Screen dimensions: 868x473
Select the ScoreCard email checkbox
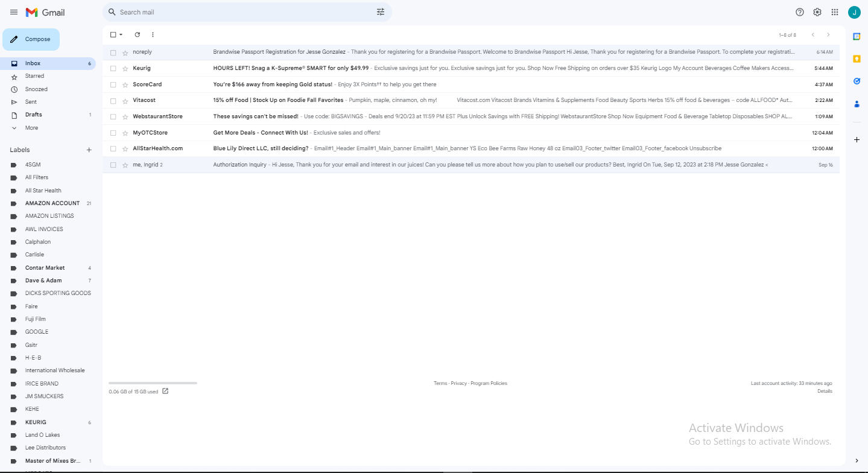pyautogui.click(x=113, y=84)
